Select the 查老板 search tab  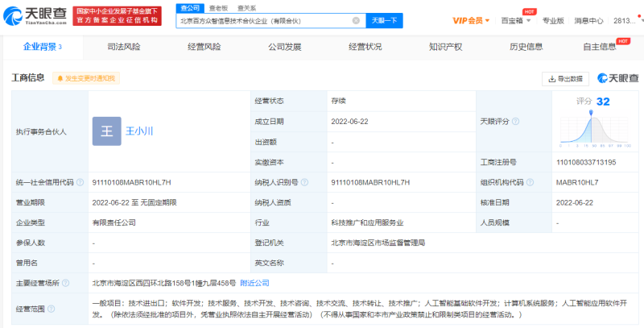coord(218,7)
